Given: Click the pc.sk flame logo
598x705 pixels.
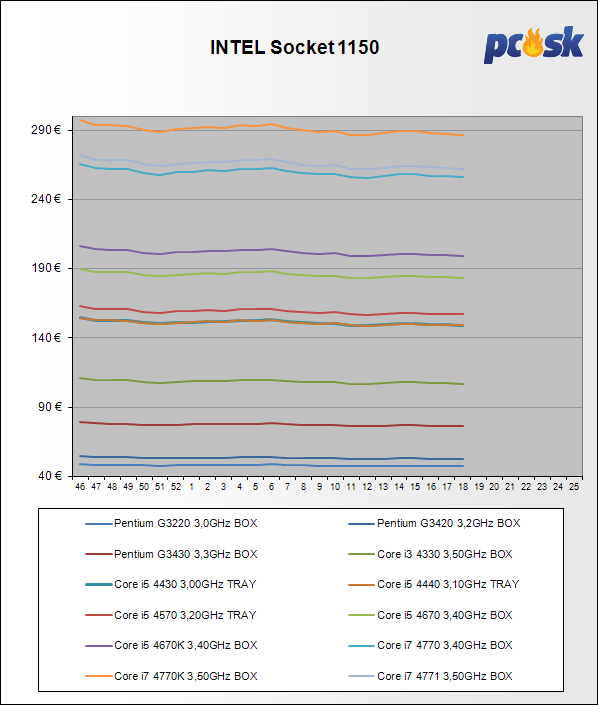Looking at the screenshot, I should [534, 45].
